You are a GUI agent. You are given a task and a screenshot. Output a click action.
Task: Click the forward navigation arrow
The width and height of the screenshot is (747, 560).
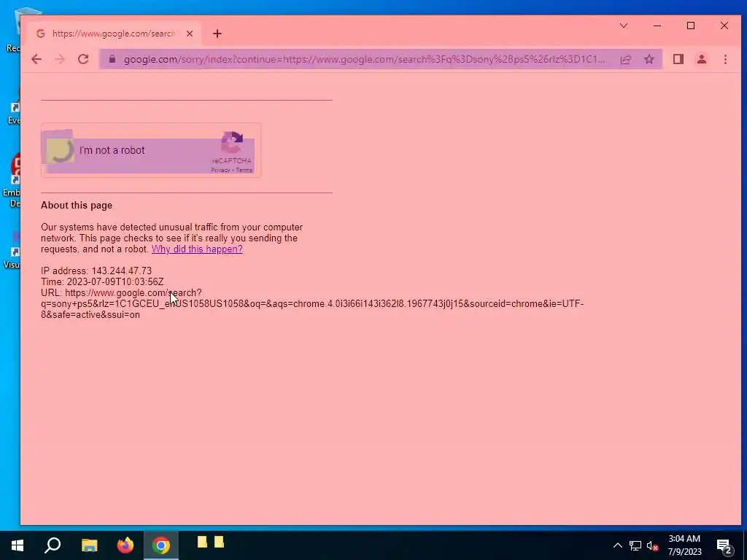click(60, 59)
